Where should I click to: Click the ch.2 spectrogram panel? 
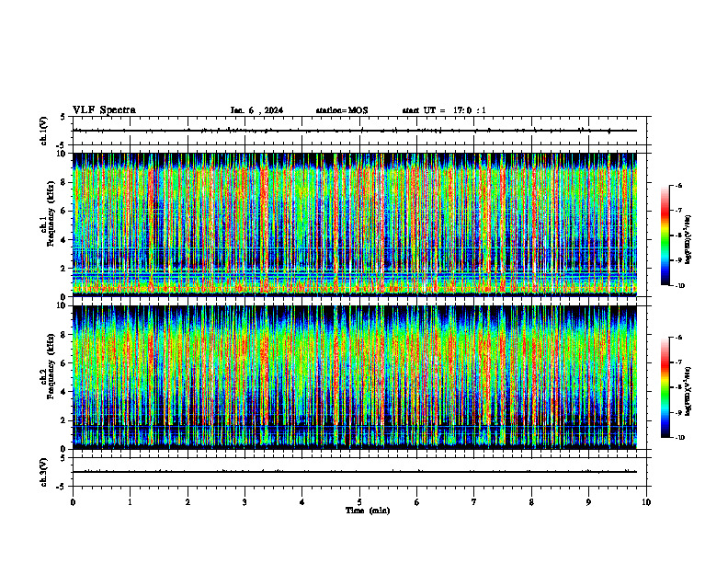355,377
